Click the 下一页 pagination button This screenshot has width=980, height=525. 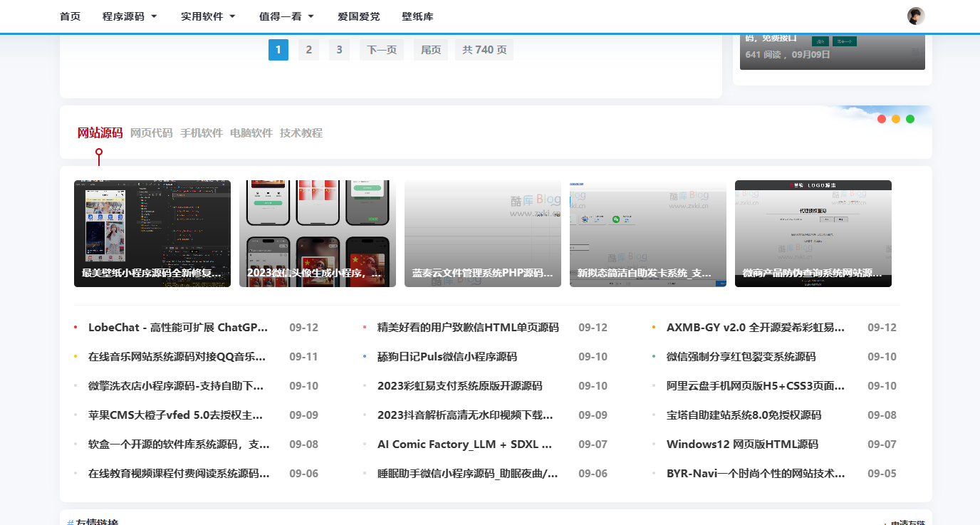point(381,49)
